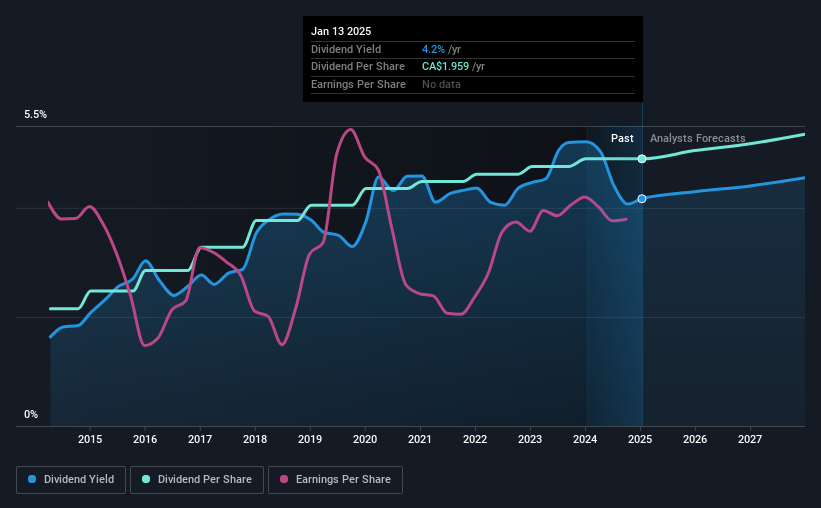Select the Dividend Per Share data point marker
Screen dimensions: 821x508
point(642,159)
